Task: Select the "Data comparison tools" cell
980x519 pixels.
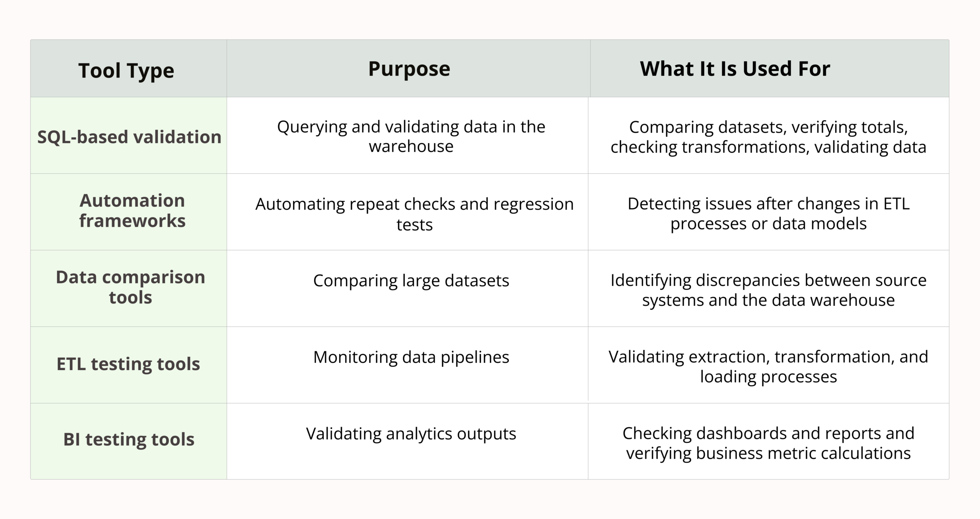Action: (x=131, y=287)
